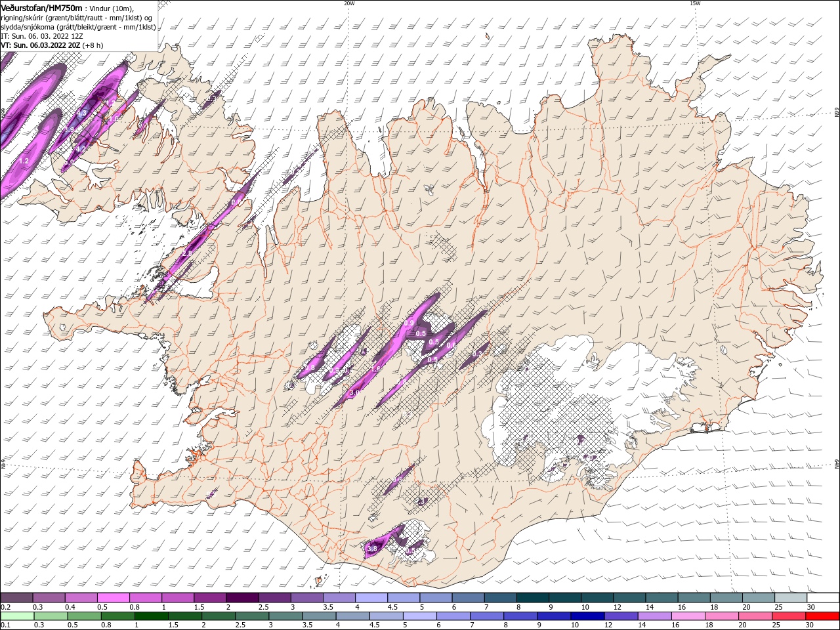Click the '30' label of the lower legend
Screen dimensions: 840x630
click(810, 625)
